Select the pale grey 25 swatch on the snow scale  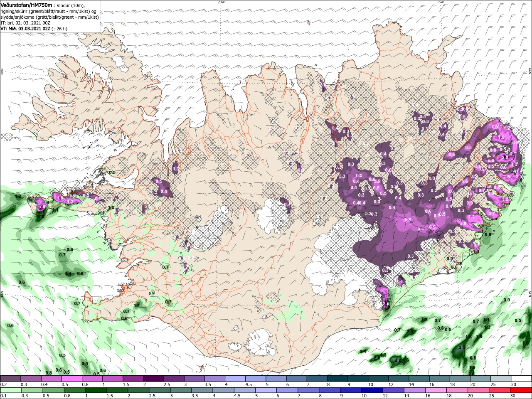[x=501, y=379]
